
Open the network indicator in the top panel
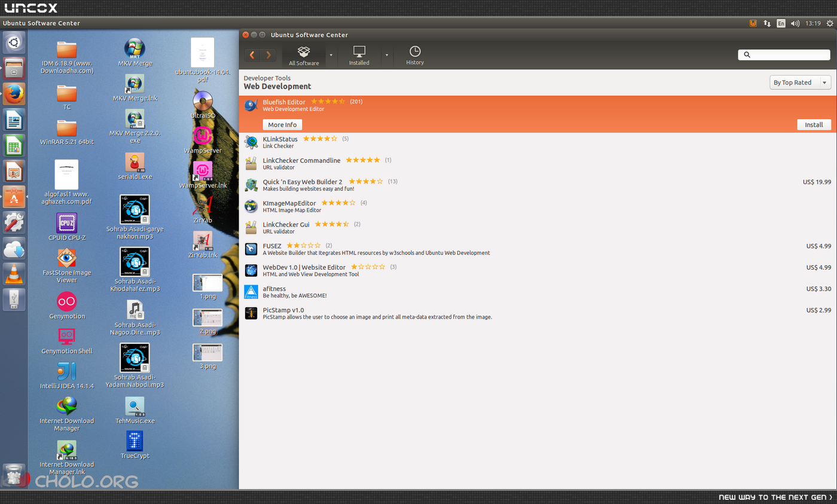pos(767,23)
